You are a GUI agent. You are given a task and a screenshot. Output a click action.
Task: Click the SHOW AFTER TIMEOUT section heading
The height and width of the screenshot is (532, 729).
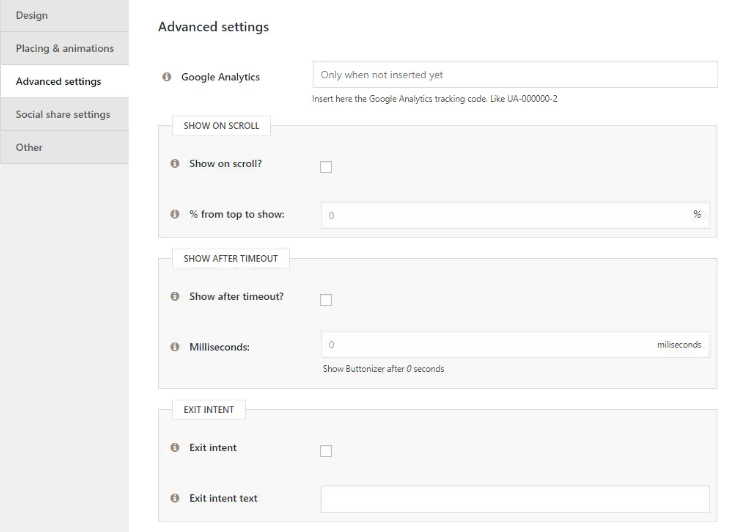(231, 259)
